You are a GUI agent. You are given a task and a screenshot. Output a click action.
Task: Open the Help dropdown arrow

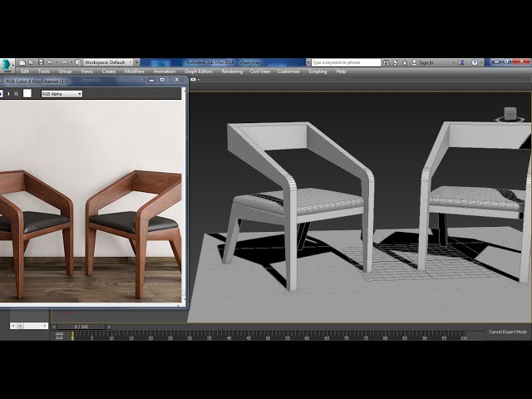[x=481, y=62]
